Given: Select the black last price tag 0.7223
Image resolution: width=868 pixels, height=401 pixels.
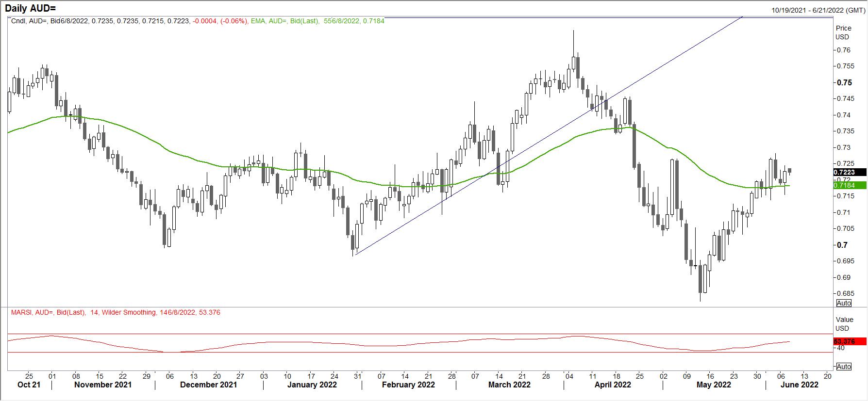Looking at the screenshot, I should (x=850, y=172).
